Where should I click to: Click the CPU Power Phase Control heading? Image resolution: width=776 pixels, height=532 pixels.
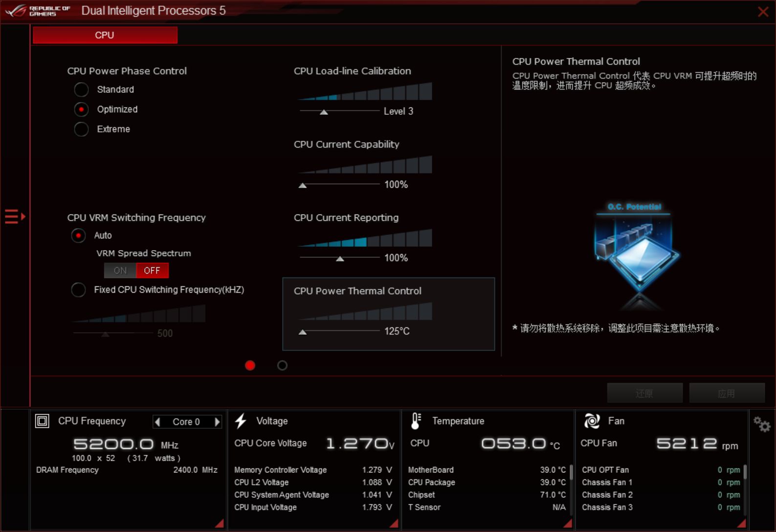(127, 71)
